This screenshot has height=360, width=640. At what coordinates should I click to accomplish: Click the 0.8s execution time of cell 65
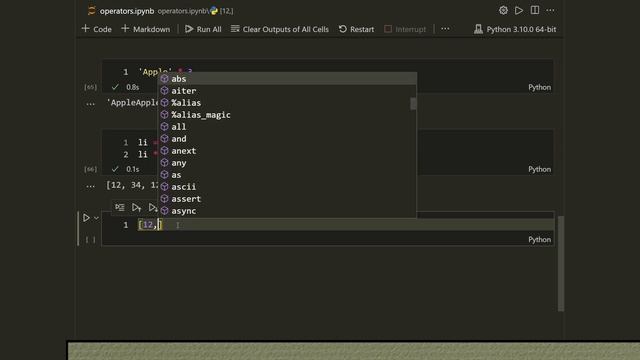point(132,87)
